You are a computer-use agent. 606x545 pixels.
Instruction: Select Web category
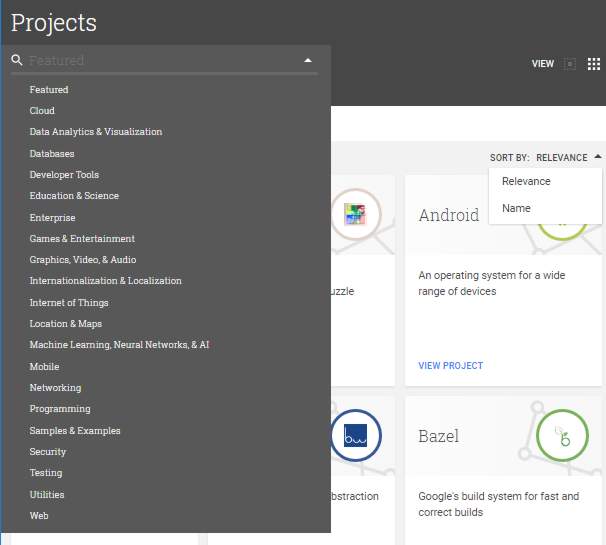39,516
